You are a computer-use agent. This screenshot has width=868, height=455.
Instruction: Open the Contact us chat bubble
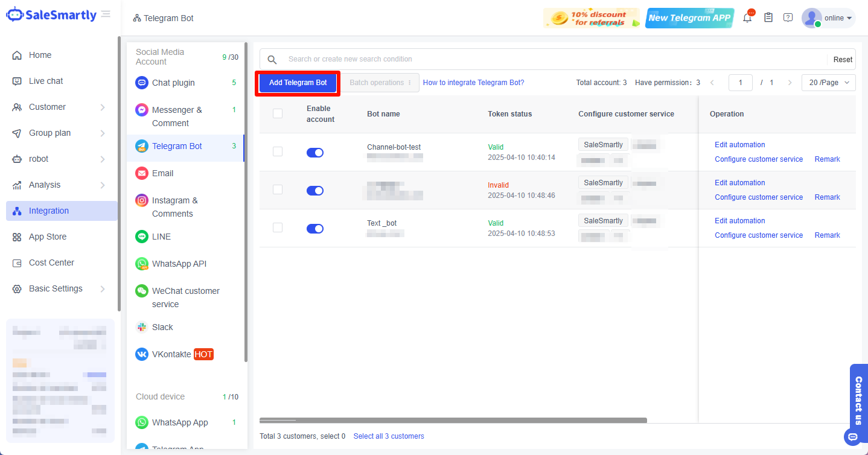coord(853,436)
